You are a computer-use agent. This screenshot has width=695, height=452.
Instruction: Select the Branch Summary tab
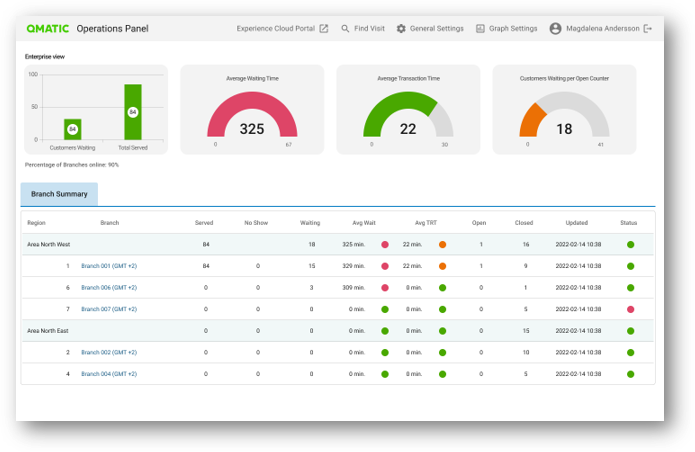click(59, 194)
